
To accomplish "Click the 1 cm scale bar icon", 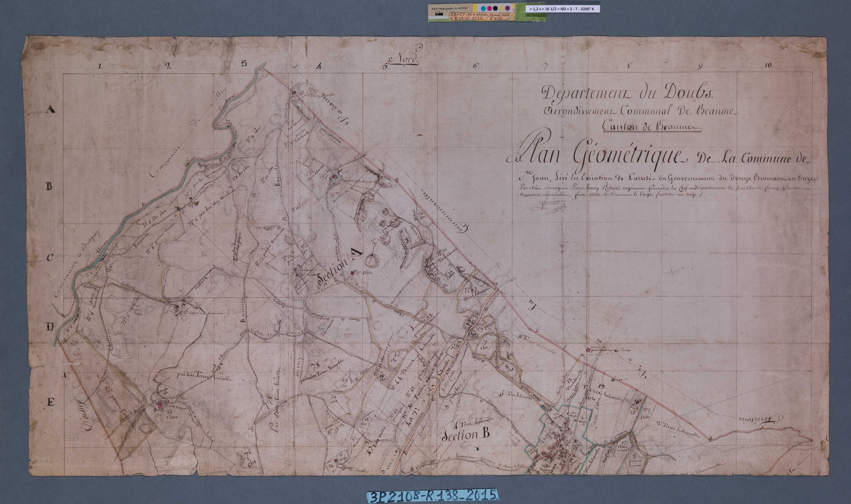I will [x=439, y=14].
